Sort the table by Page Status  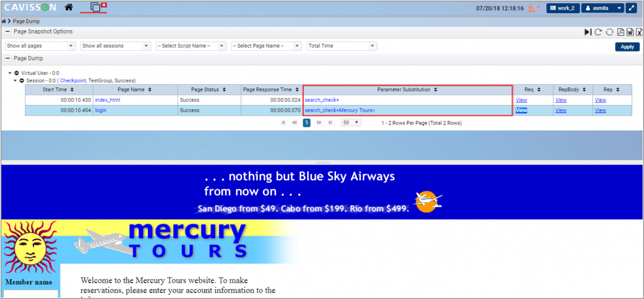[x=209, y=89]
